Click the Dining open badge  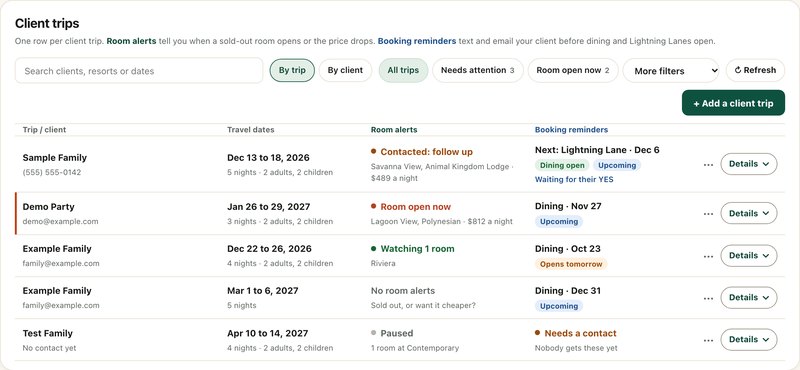point(562,165)
